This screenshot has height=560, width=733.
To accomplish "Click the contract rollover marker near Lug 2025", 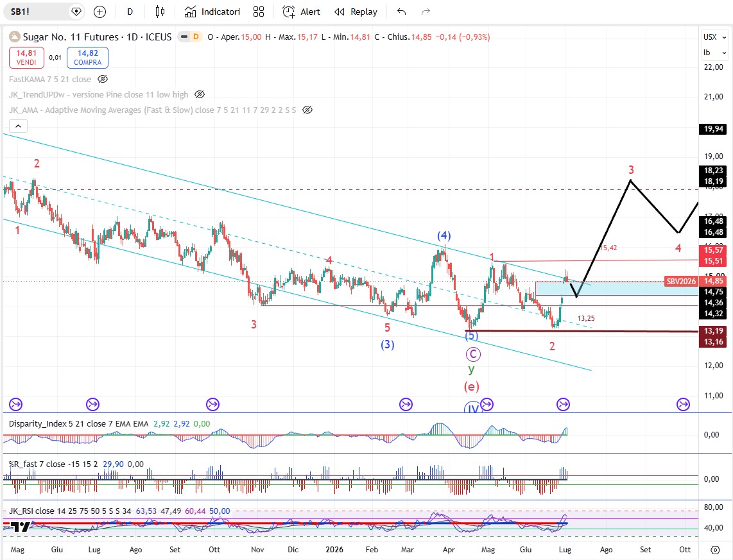I will click(92, 404).
